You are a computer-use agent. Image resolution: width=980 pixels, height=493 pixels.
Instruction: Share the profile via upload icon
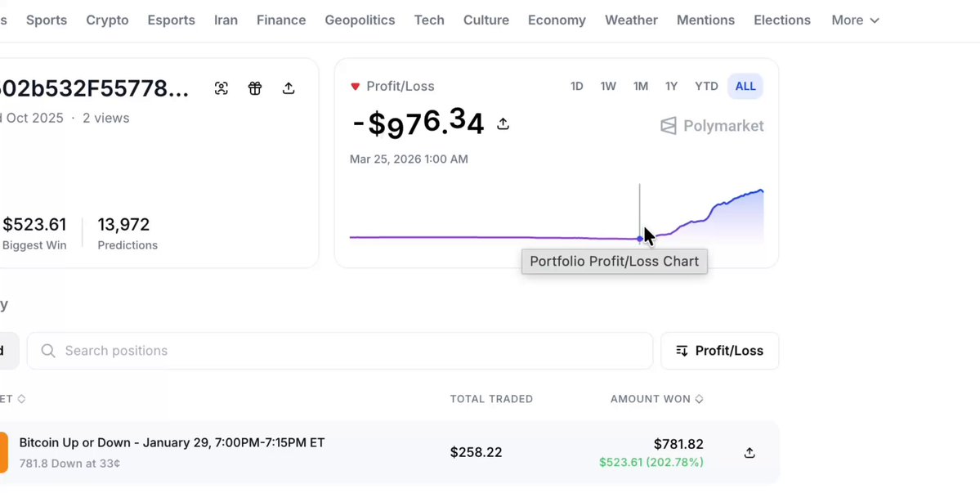(289, 88)
